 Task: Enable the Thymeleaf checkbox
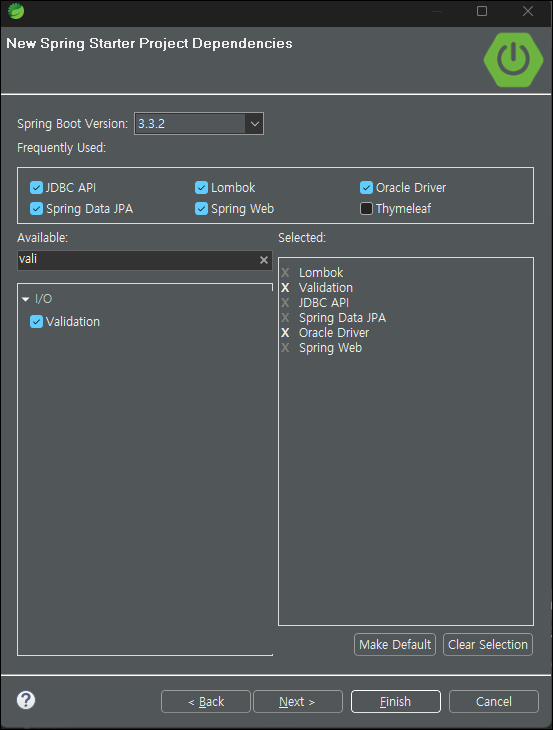click(x=366, y=209)
